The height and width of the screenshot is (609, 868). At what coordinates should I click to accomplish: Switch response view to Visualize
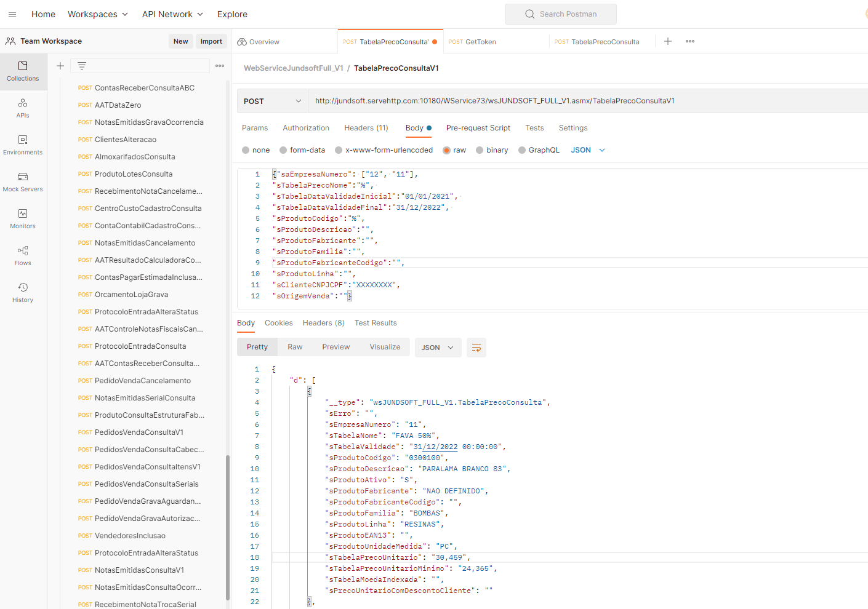click(x=385, y=347)
